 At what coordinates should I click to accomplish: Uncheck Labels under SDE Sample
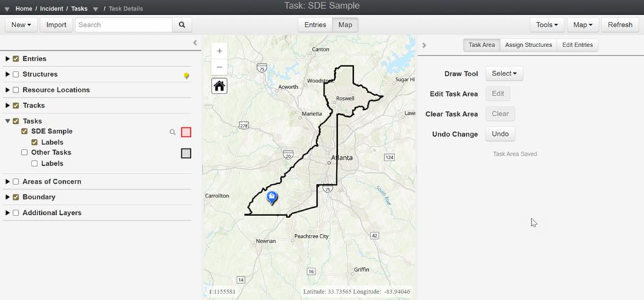coord(35,143)
